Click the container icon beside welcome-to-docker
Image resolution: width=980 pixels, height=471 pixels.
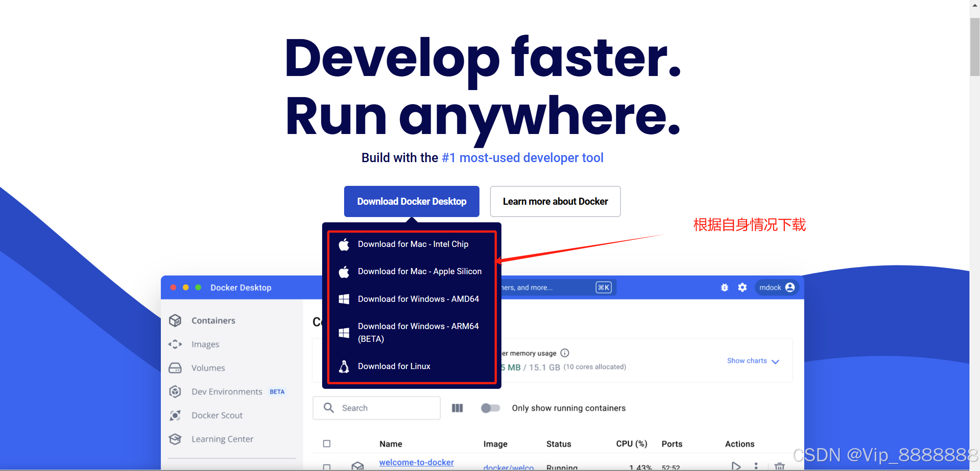click(358, 466)
